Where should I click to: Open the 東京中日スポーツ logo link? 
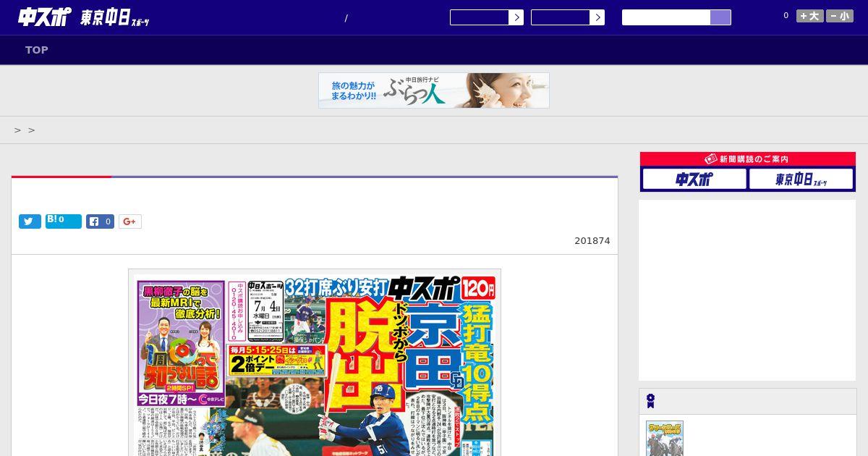(x=115, y=18)
